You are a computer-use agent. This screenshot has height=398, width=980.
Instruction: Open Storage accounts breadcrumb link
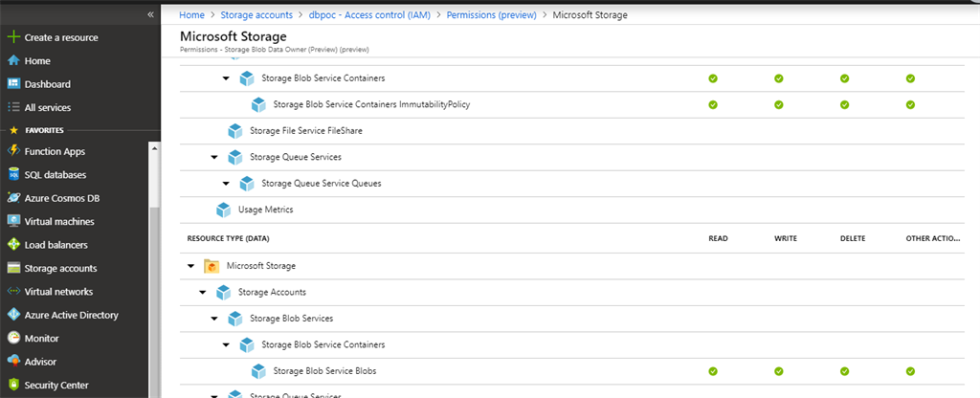tap(256, 15)
